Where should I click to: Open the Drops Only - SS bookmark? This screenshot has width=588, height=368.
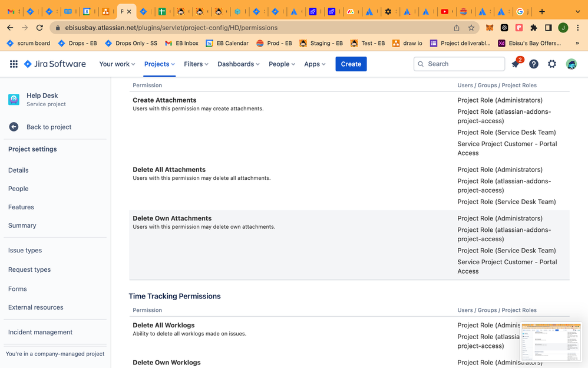tap(131, 43)
